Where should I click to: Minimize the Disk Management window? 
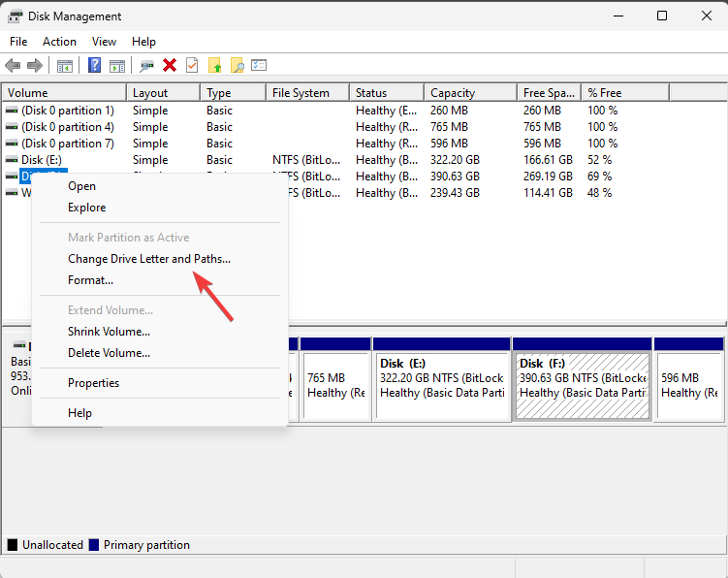click(618, 16)
